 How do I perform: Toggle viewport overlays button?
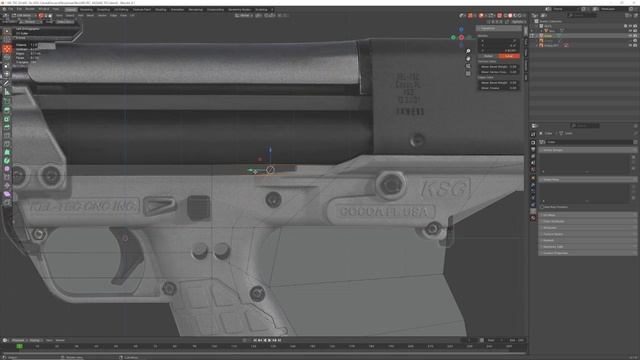coord(482,16)
